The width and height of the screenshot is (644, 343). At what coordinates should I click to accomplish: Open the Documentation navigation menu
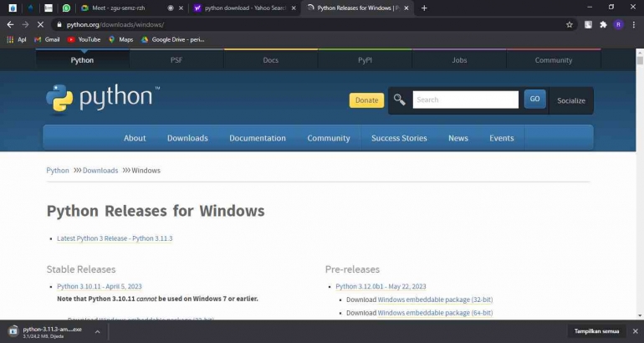click(258, 138)
